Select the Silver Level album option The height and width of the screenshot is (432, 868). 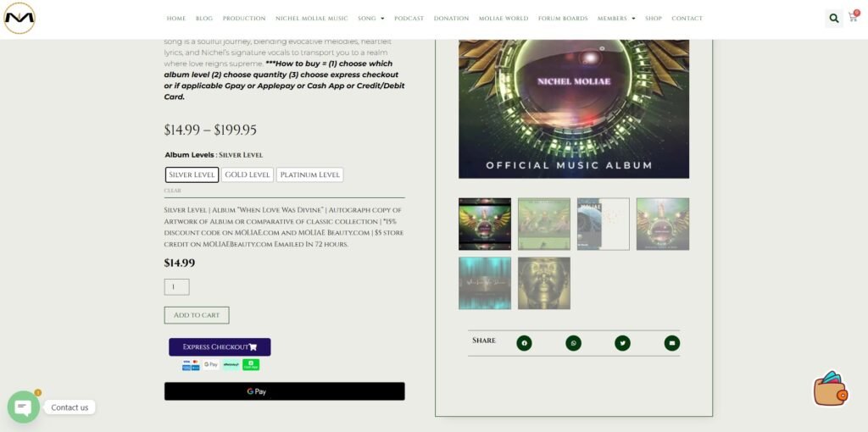(192, 174)
